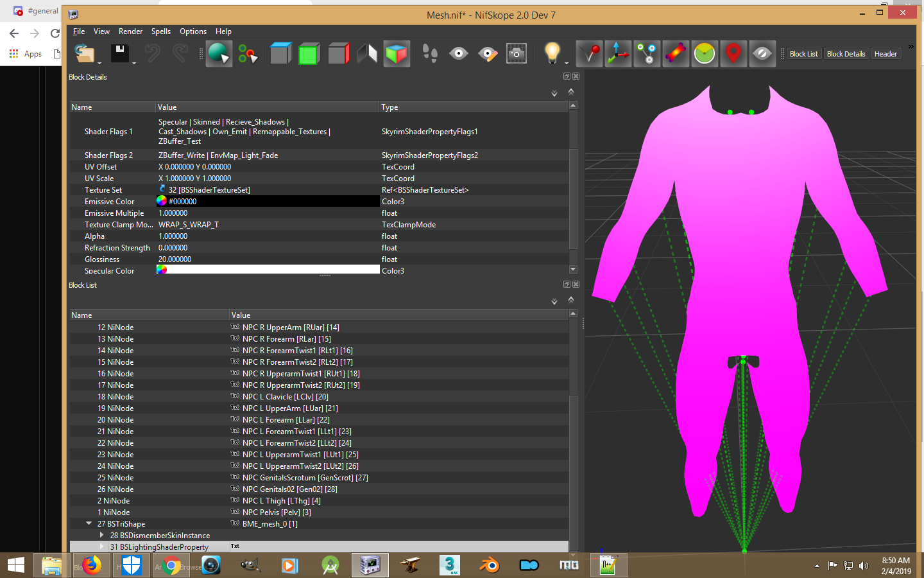This screenshot has height=578, width=924.
Task: Click the flip view icon
Action: coord(367,53)
